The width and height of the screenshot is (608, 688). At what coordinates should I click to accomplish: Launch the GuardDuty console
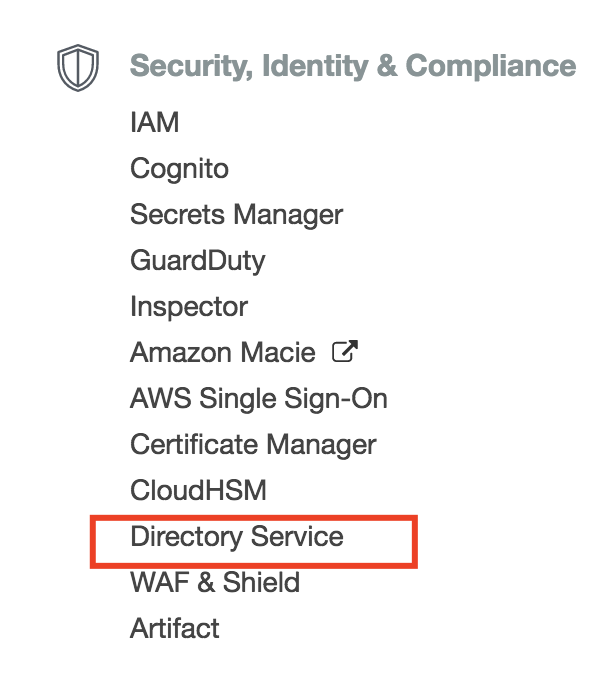[x=197, y=261]
